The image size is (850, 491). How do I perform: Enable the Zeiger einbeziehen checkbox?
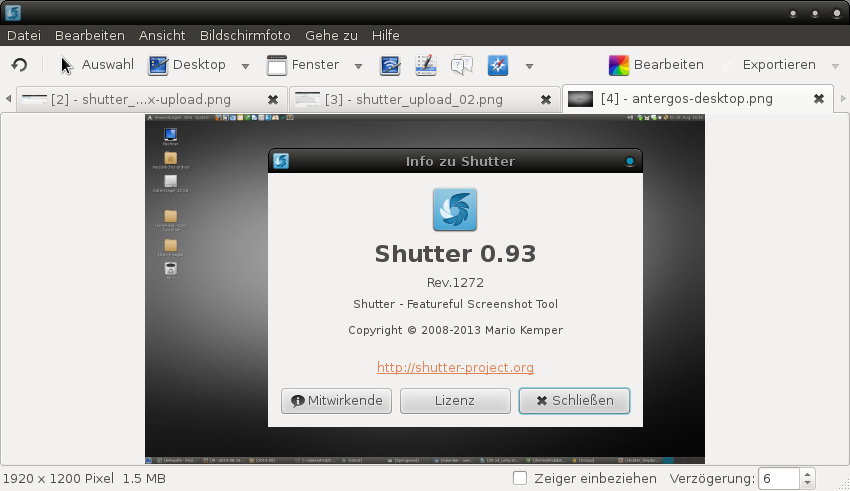(x=520, y=478)
